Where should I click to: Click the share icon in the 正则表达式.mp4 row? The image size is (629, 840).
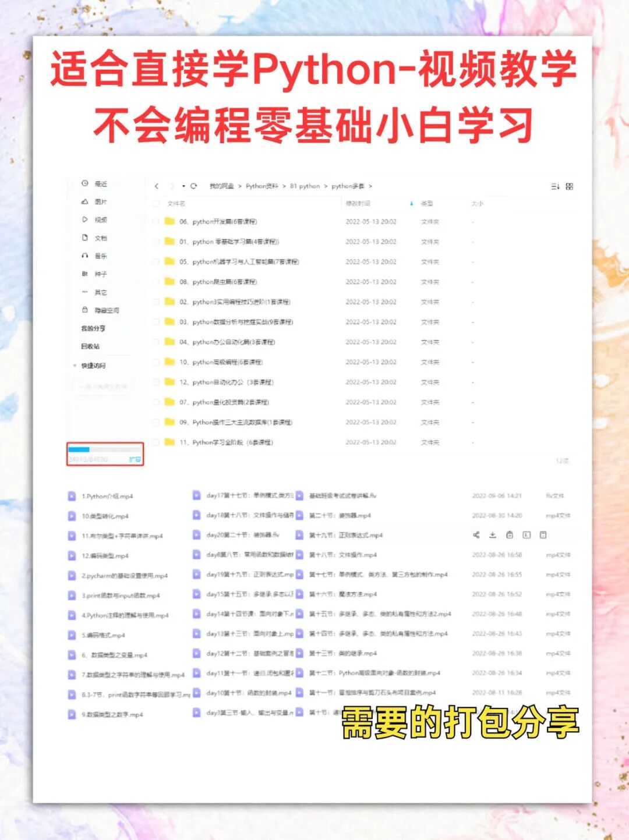476,535
